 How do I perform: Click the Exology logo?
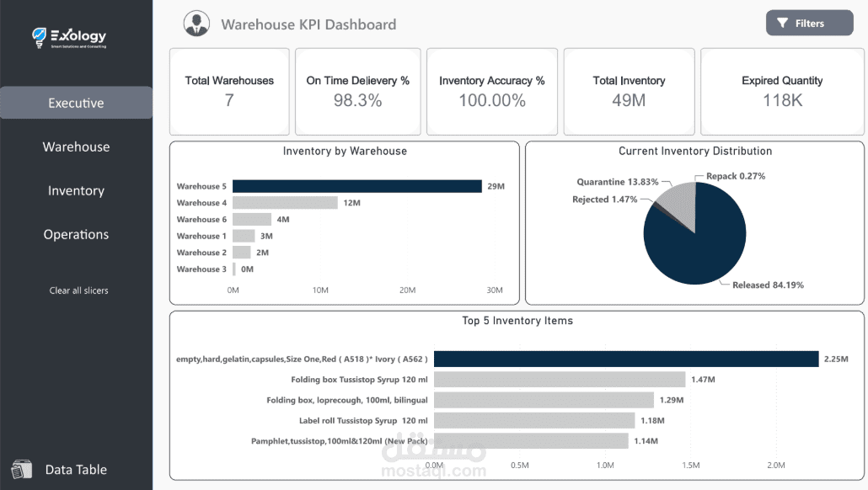tap(68, 38)
